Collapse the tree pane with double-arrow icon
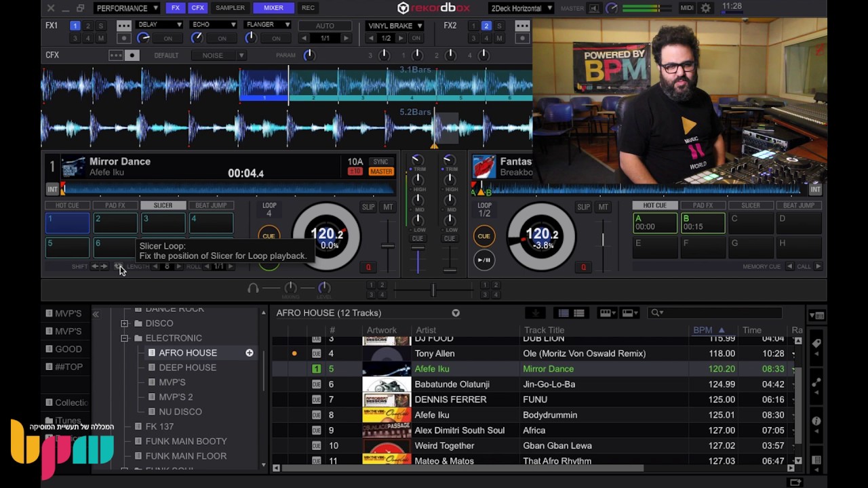 pos(96,314)
